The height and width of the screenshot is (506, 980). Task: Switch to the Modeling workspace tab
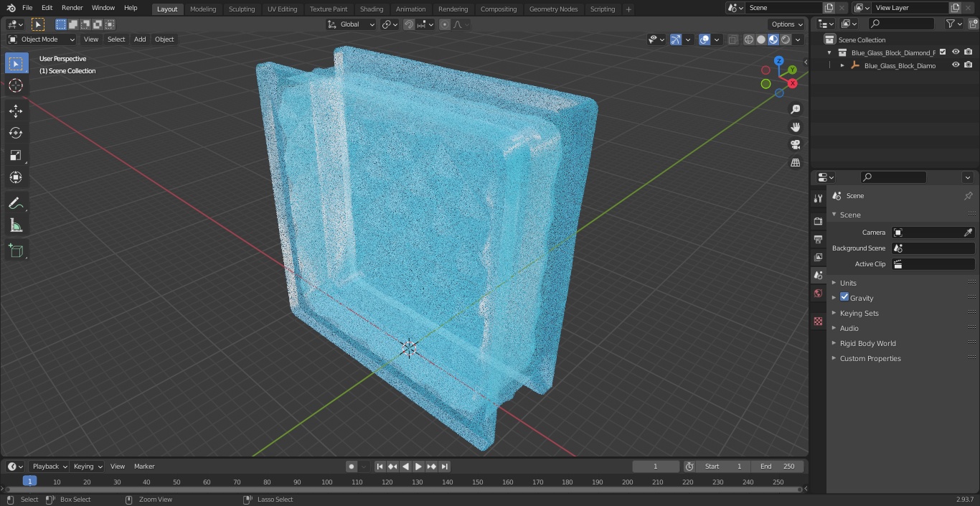pos(203,9)
